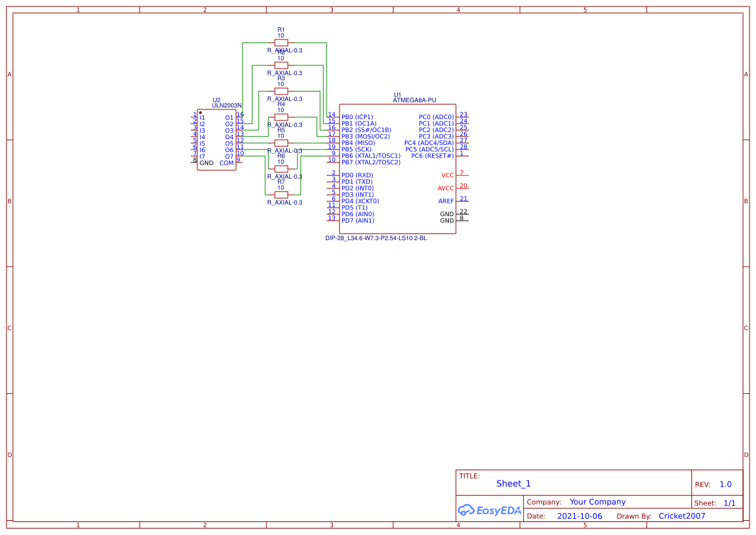756x535 pixels.
Task: Click the Sheet_1 title text
Action: pyautogui.click(x=513, y=483)
